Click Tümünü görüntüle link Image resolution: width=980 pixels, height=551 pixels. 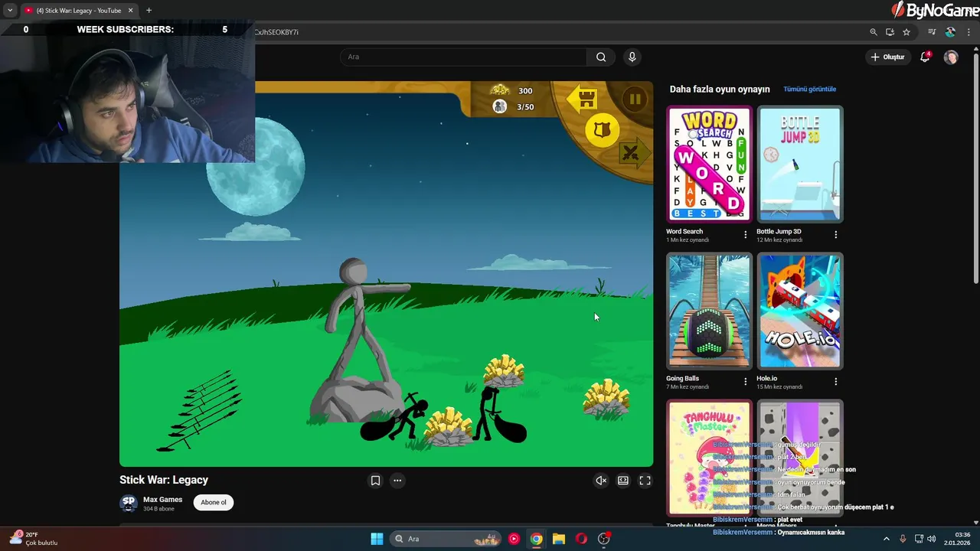809,89
